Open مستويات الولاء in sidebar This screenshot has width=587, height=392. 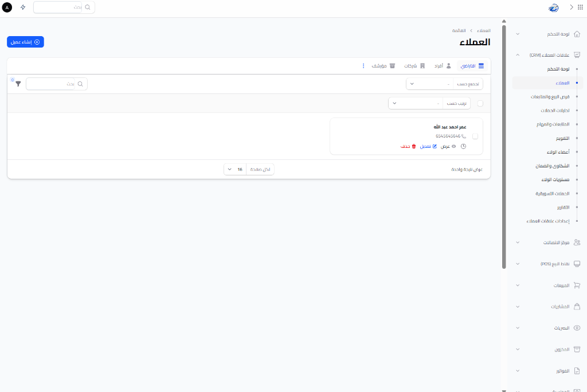click(x=555, y=180)
